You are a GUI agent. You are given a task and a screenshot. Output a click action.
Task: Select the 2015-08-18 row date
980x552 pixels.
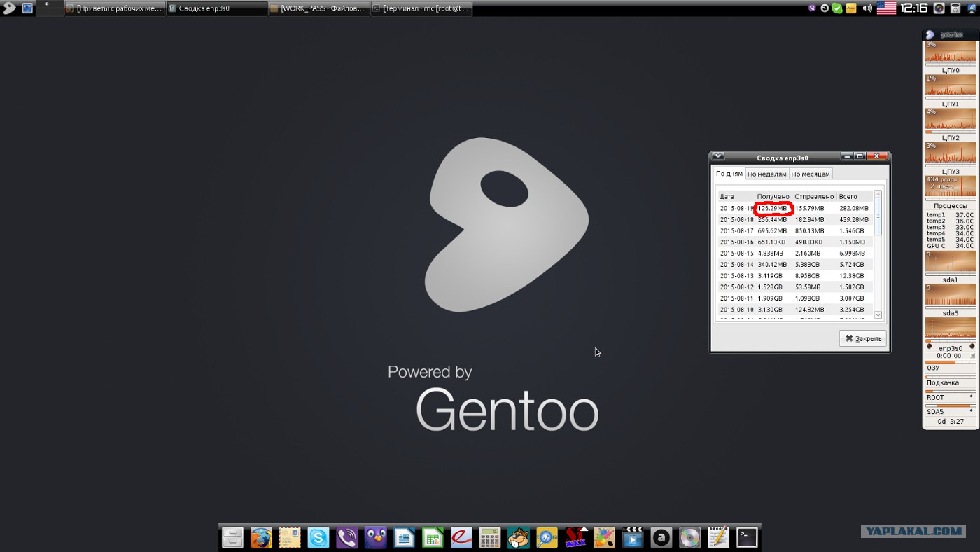[x=737, y=219]
